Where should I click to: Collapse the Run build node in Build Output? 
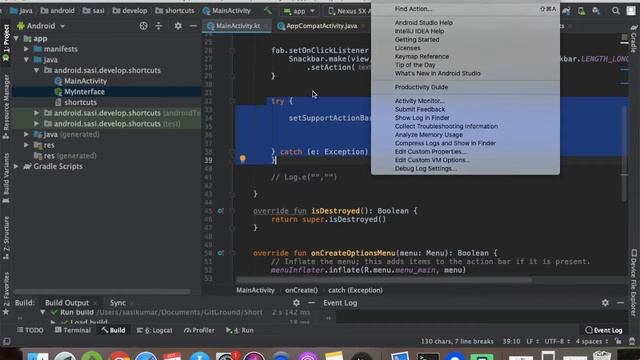(x=42, y=312)
